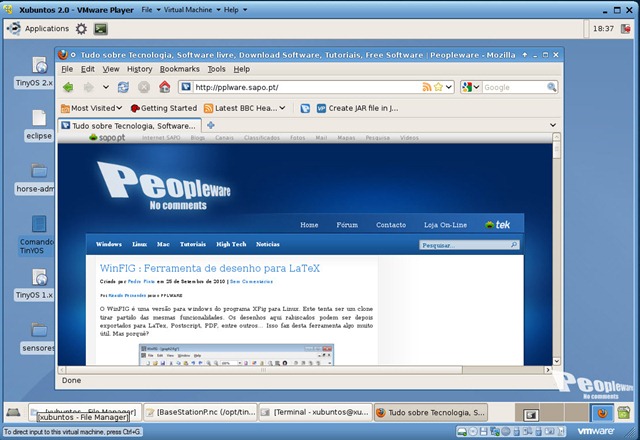This screenshot has width=640, height=440.
Task: Bookmark this page with the star icon
Action: coord(438,87)
